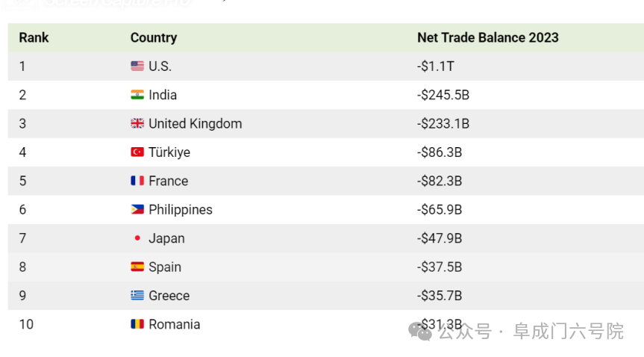Click the Rank column header
This screenshot has height=357, width=644.
tap(34, 37)
